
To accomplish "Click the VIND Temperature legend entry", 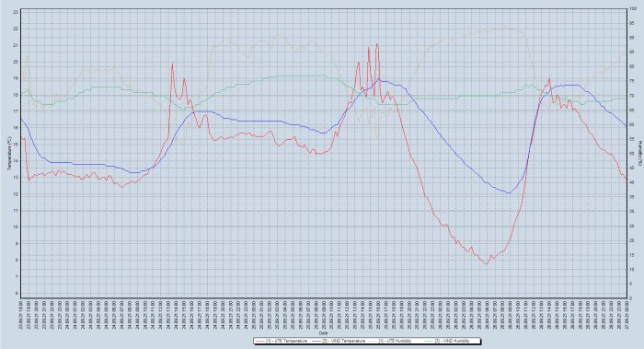I will [338, 341].
